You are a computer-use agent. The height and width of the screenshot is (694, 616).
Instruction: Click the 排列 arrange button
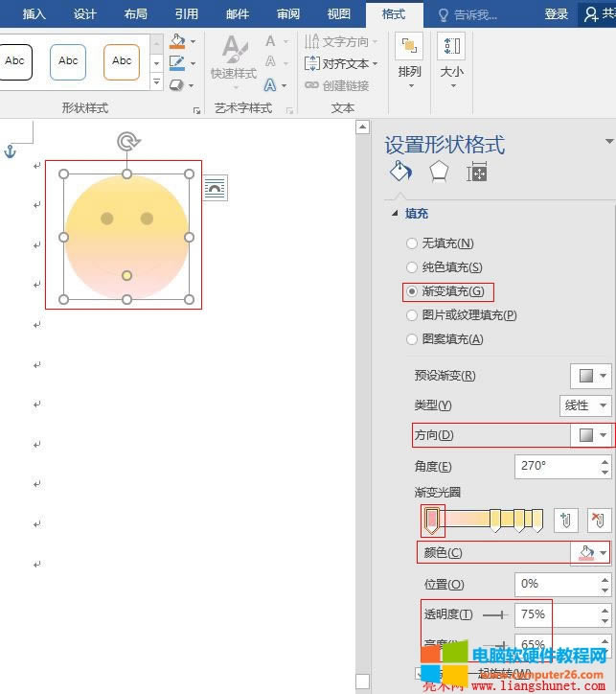409,59
